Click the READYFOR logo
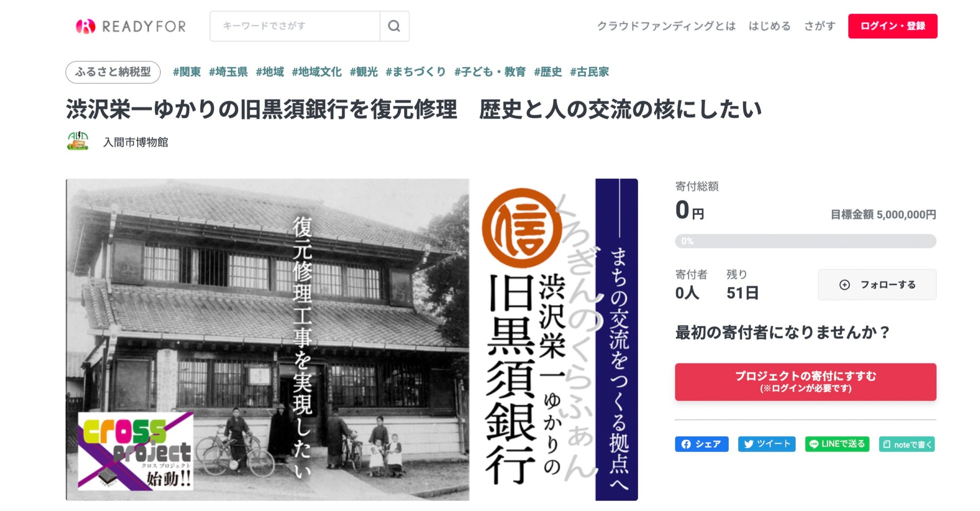 tap(131, 26)
